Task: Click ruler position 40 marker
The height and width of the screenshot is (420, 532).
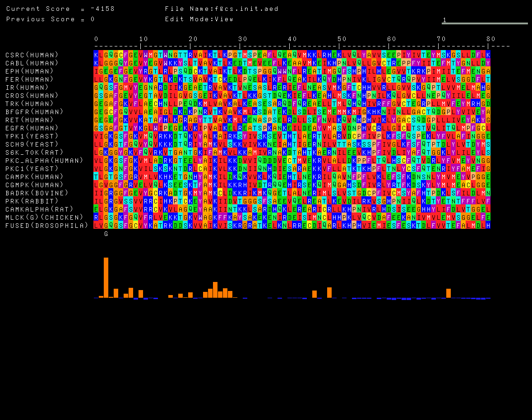Action: click(x=292, y=39)
